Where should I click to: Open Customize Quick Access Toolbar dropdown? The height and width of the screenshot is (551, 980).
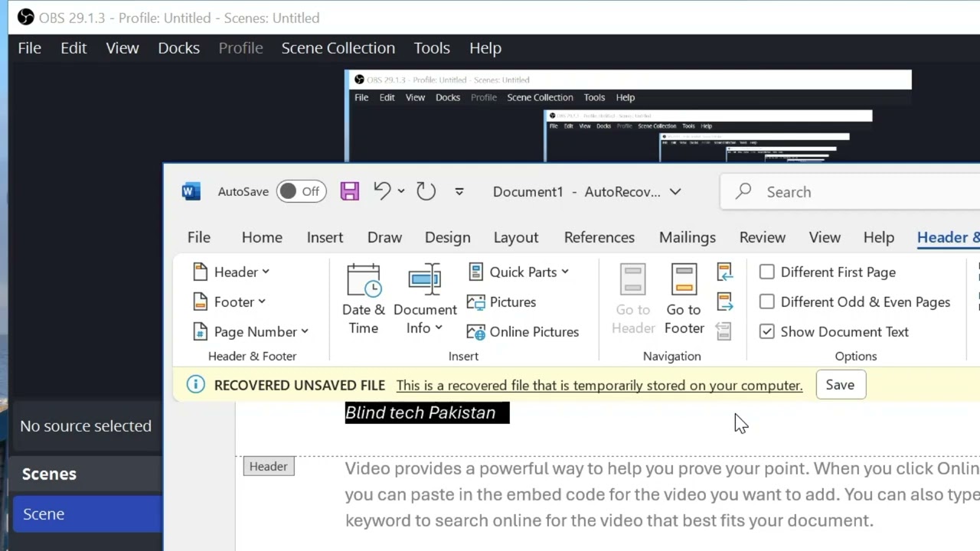459,191
